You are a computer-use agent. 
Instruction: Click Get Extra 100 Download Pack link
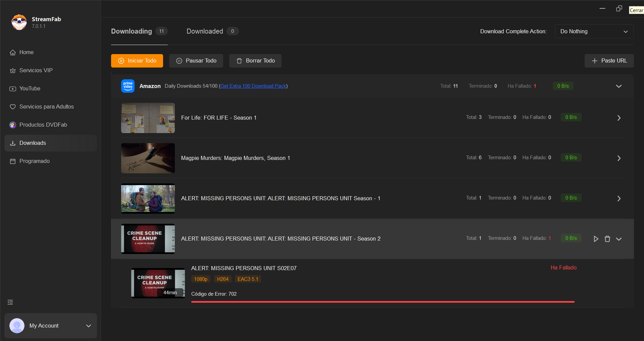click(253, 86)
